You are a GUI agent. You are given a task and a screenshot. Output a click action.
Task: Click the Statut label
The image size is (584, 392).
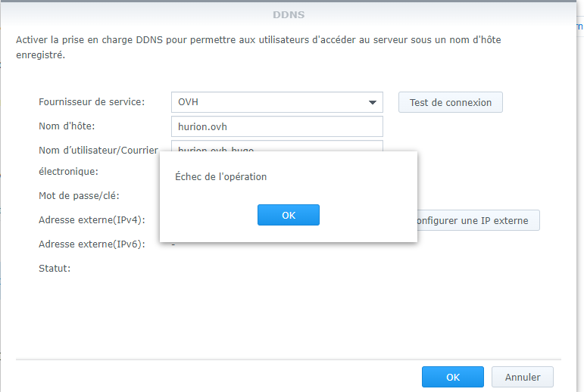55,268
